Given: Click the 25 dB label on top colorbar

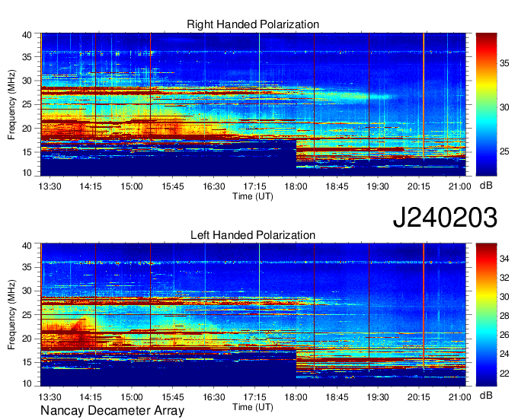Looking at the screenshot, I should (x=504, y=151).
